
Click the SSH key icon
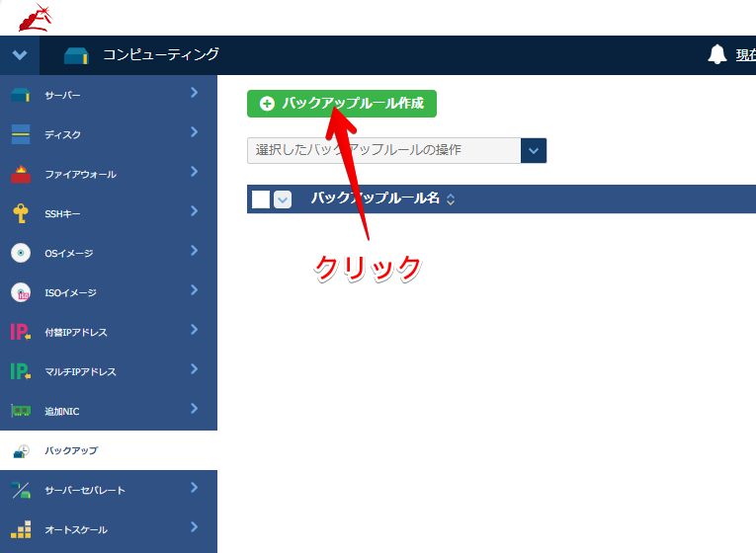(x=21, y=213)
